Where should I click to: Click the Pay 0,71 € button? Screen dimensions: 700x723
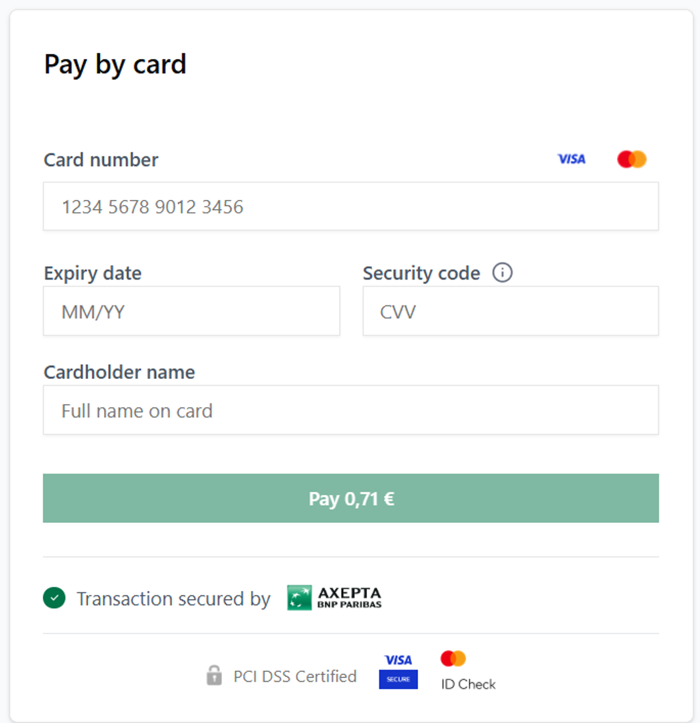tap(351, 498)
